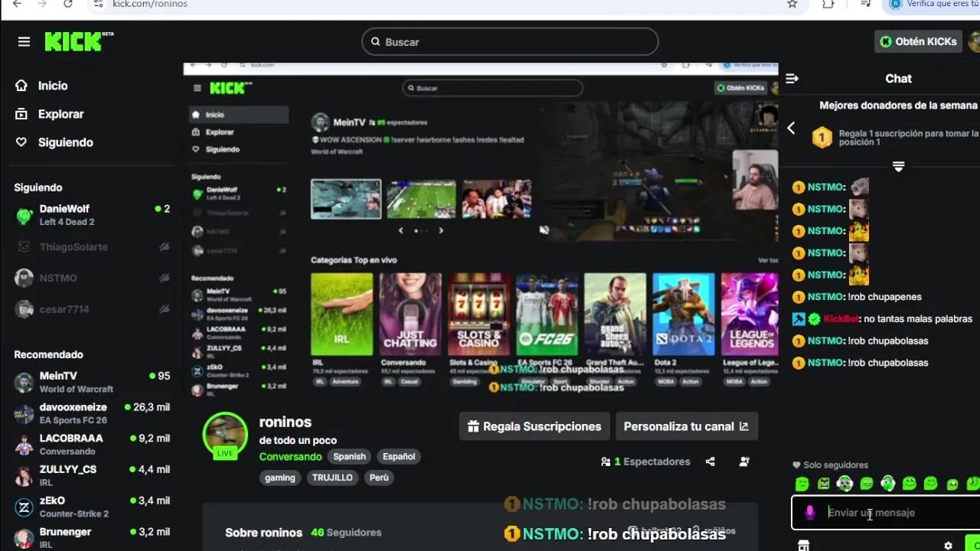Viewport: 980px width, 551px height.
Task: Open NSTMO channel in Siguiendo list
Action: (92, 278)
